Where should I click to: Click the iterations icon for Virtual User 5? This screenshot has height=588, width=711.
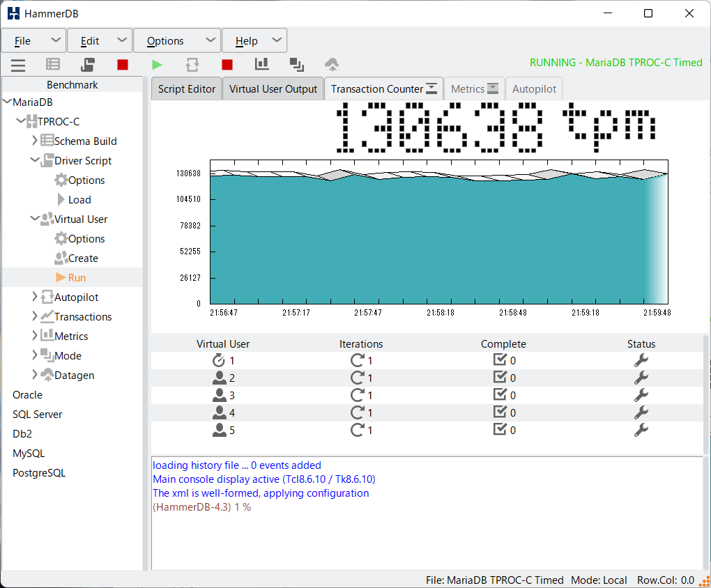click(358, 430)
